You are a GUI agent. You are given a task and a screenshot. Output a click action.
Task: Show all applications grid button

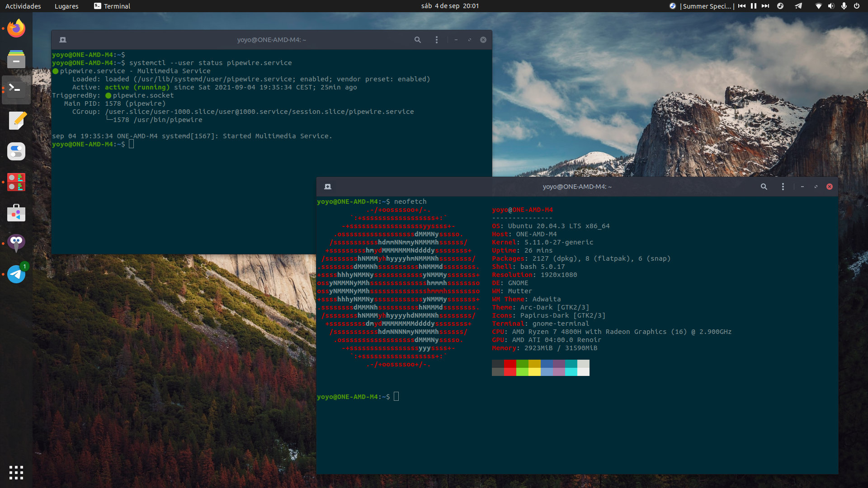(x=16, y=472)
